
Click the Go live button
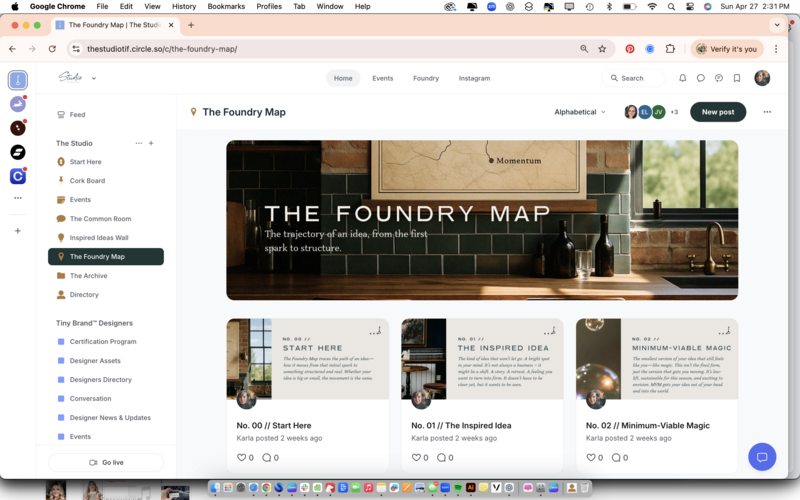point(106,462)
